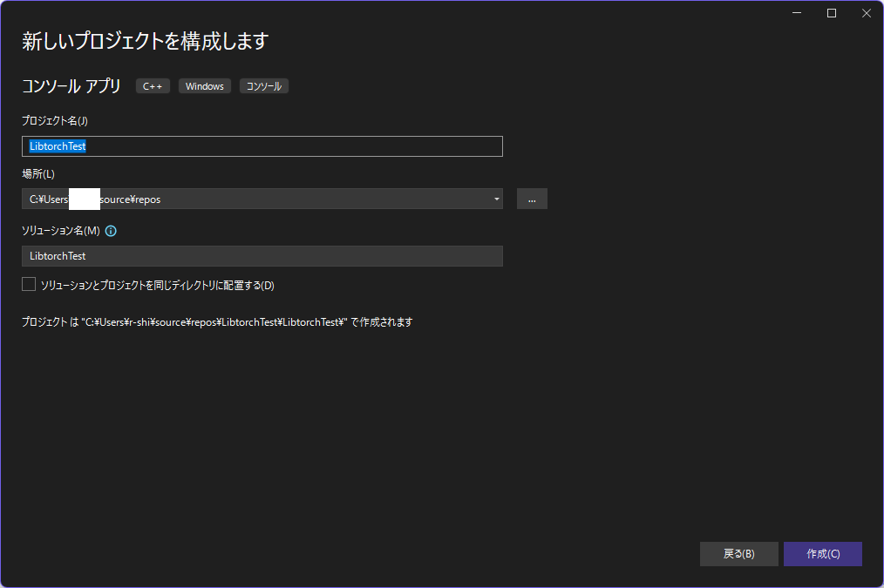Click the info icon beside ソリューション名
The height and width of the screenshot is (588, 884).
(111, 232)
